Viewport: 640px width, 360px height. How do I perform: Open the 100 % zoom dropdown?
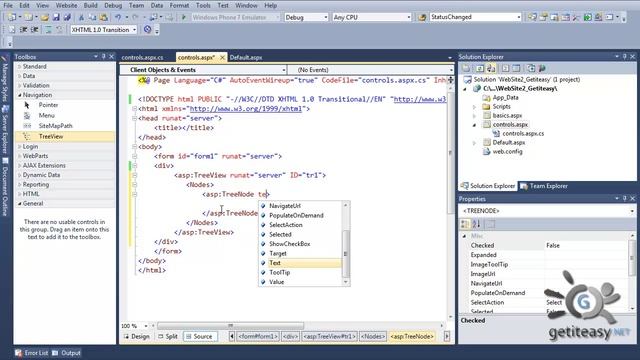pyautogui.click(x=146, y=326)
